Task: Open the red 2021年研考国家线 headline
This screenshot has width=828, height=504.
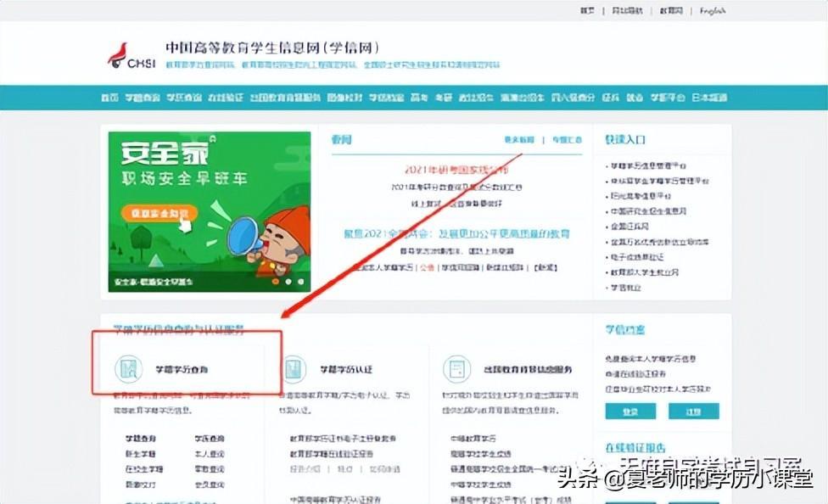Action: (x=456, y=170)
